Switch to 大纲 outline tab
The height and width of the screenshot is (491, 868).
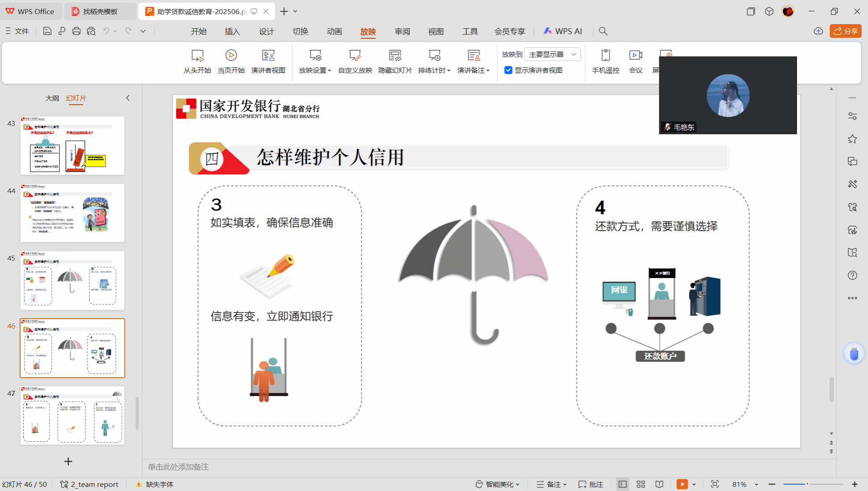click(52, 98)
